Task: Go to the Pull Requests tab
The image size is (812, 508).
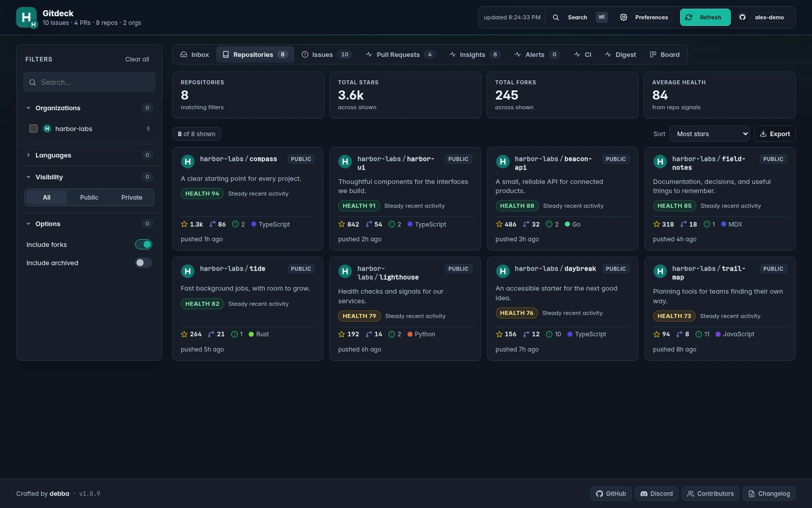Action: coord(400,54)
